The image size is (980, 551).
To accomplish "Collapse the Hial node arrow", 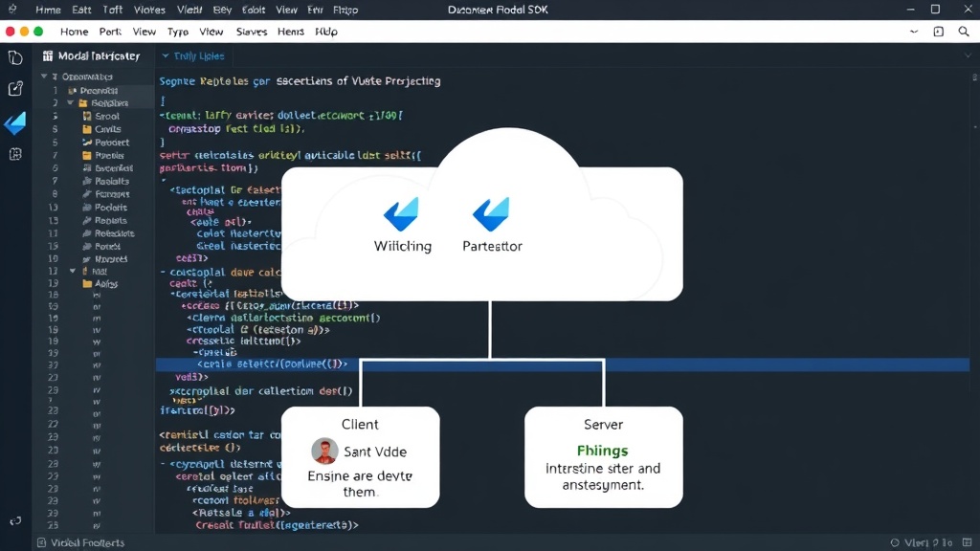I will coord(73,271).
